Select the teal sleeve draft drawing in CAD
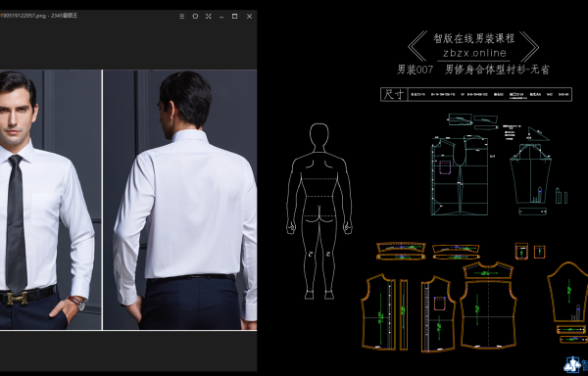Viewport: 588px width, 376px height. (x=530, y=173)
